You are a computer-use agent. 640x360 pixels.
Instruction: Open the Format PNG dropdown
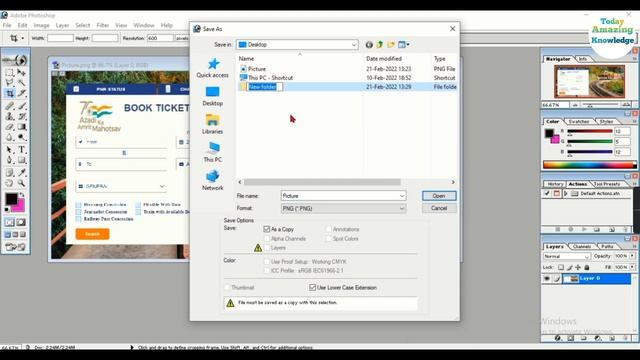point(402,209)
